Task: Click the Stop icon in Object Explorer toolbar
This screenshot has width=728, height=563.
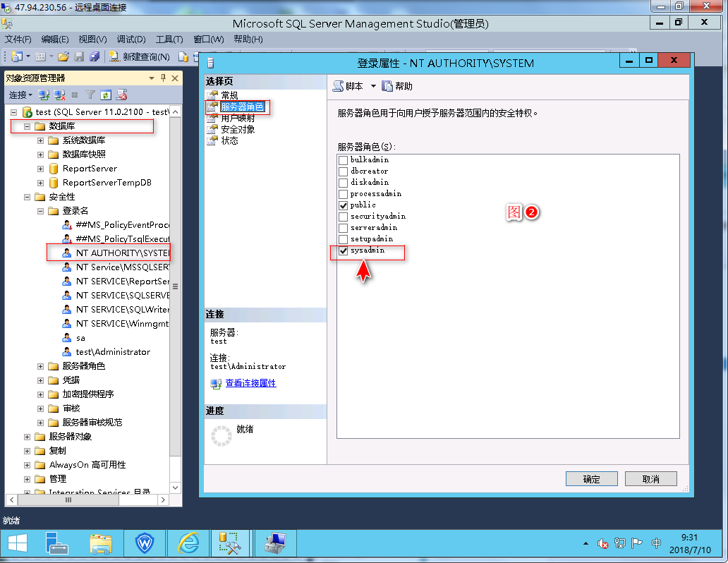Action: (75, 95)
